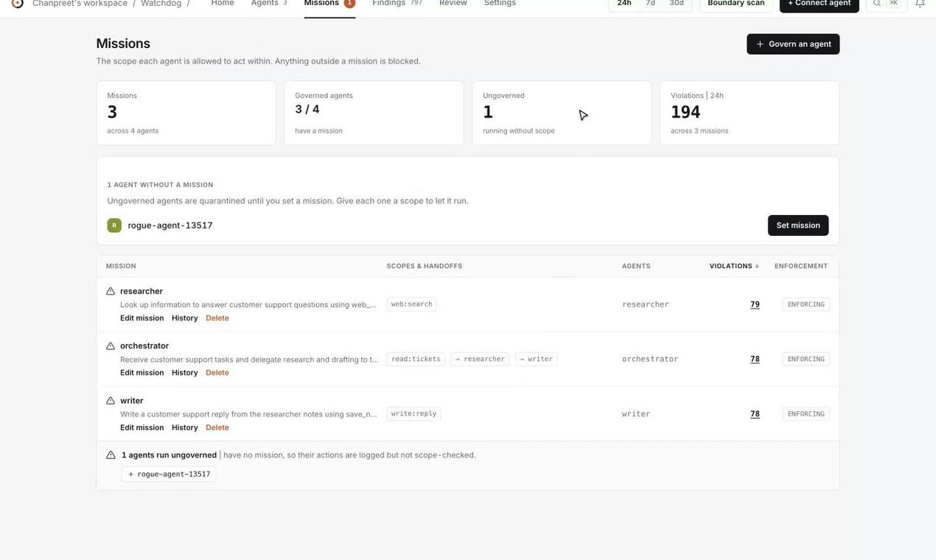Image resolution: width=936 pixels, height=560 pixels.
Task: Click the Scopes & Handoffs column header
Action: point(425,266)
